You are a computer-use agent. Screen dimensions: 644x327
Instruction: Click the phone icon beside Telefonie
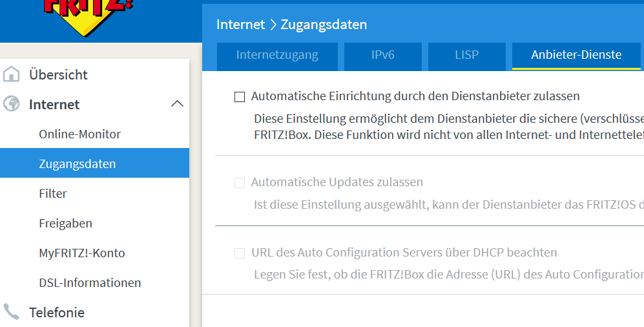pos(11,313)
